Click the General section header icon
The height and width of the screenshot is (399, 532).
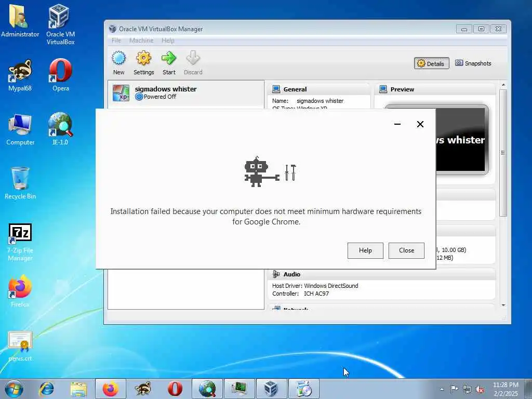[276, 89]
